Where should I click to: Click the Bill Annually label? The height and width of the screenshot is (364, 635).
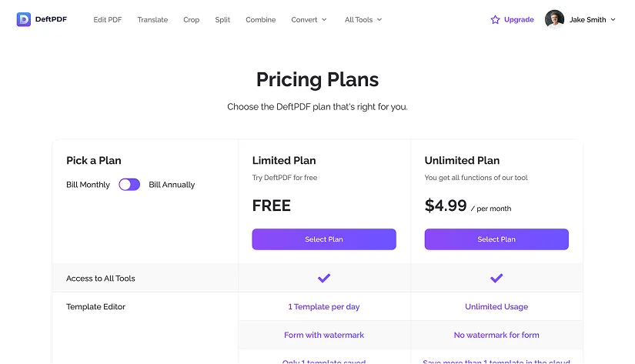(x=172, y=185)
